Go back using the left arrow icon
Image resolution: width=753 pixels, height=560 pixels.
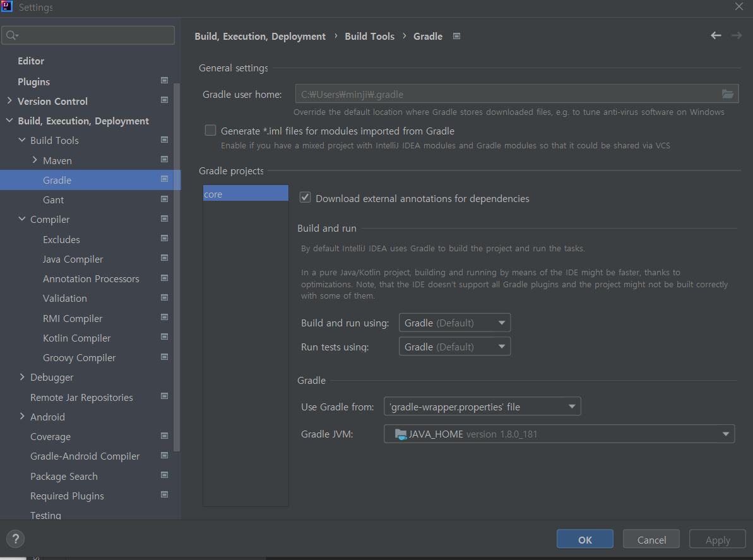[x=716, y=35]
